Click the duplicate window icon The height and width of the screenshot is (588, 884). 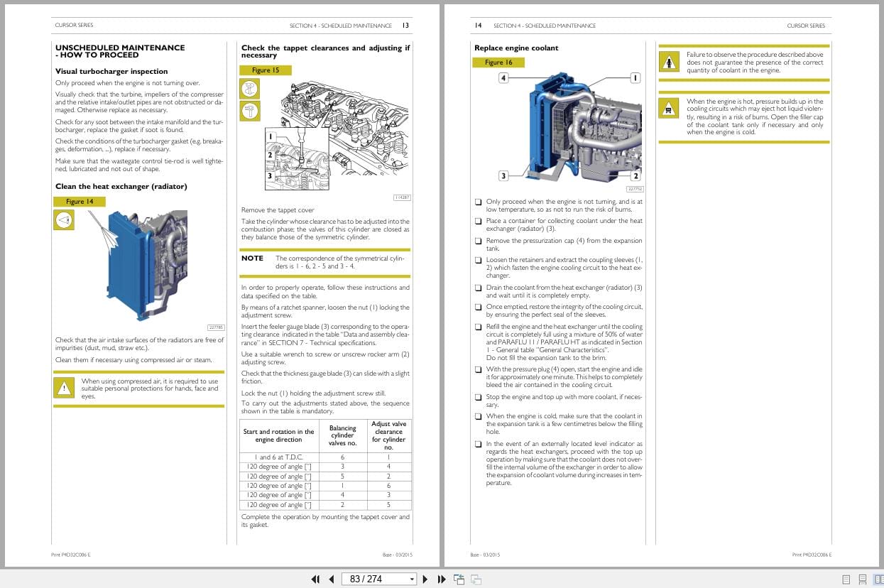click(475, 579)
